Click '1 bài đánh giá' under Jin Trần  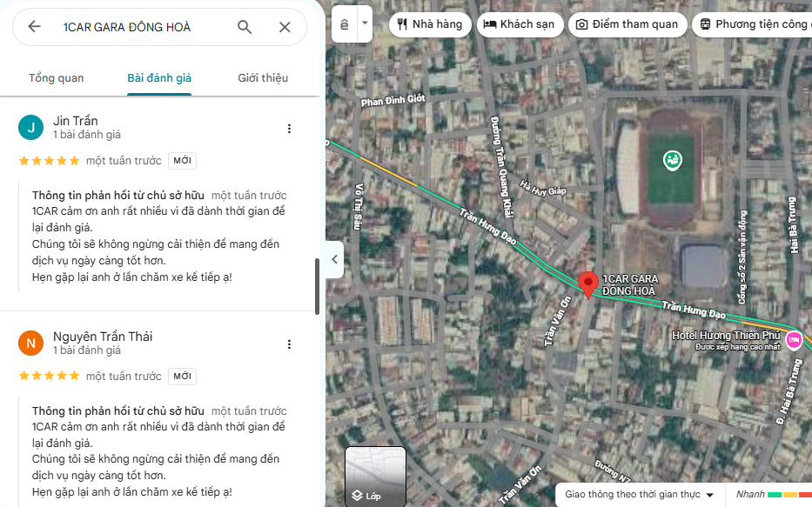[86, 135]
